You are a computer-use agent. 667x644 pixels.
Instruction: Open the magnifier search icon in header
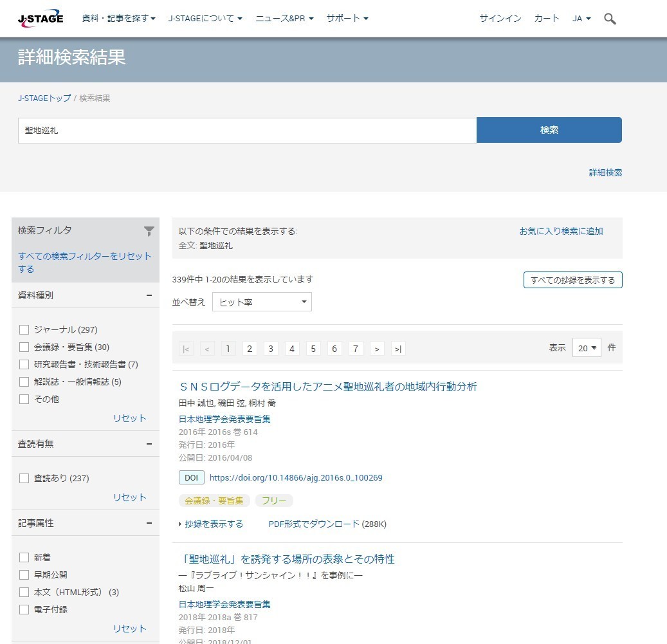click(610, 19)
